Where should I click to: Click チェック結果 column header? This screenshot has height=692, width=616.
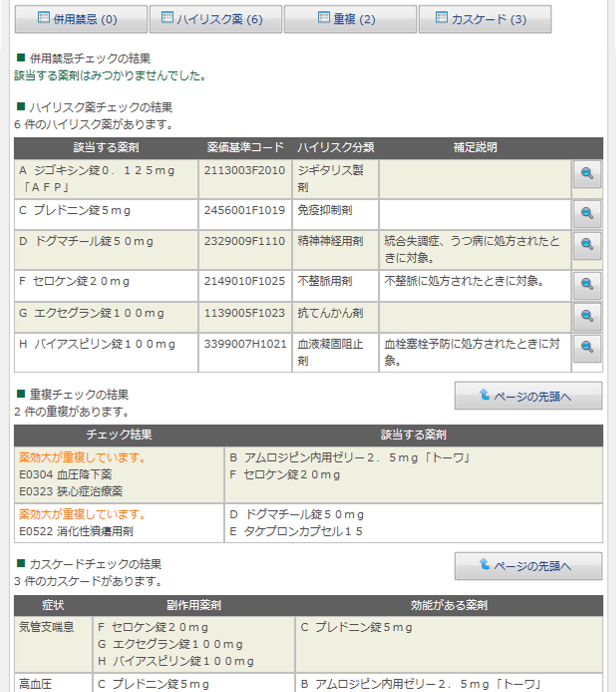click(x=119, y=435)
